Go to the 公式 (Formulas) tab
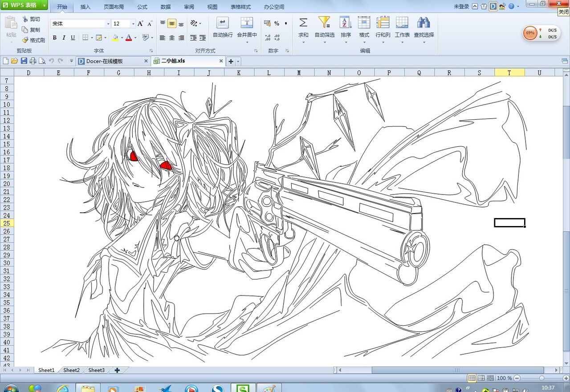The width and height of the screenshot is (570, 392). click(x=142, y=7)
